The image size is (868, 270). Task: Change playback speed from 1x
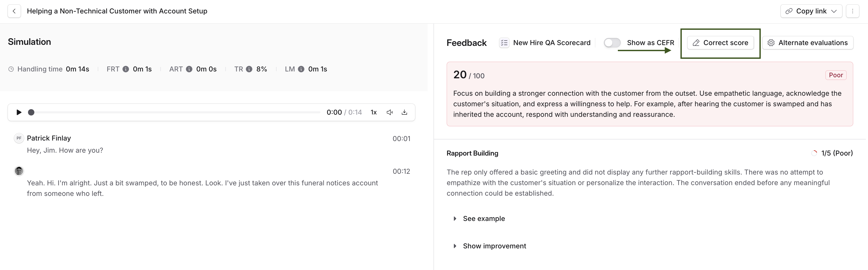pyautogui.click(x=373, y=112)
